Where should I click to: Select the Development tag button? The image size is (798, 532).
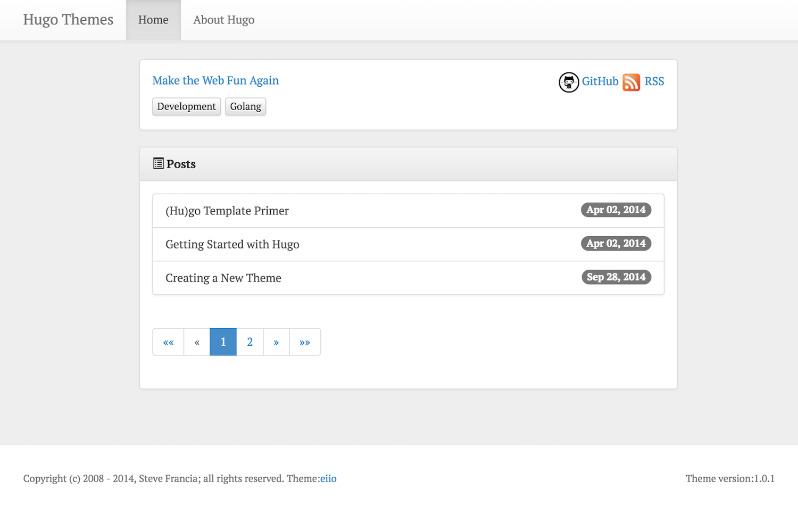[187, 106]
